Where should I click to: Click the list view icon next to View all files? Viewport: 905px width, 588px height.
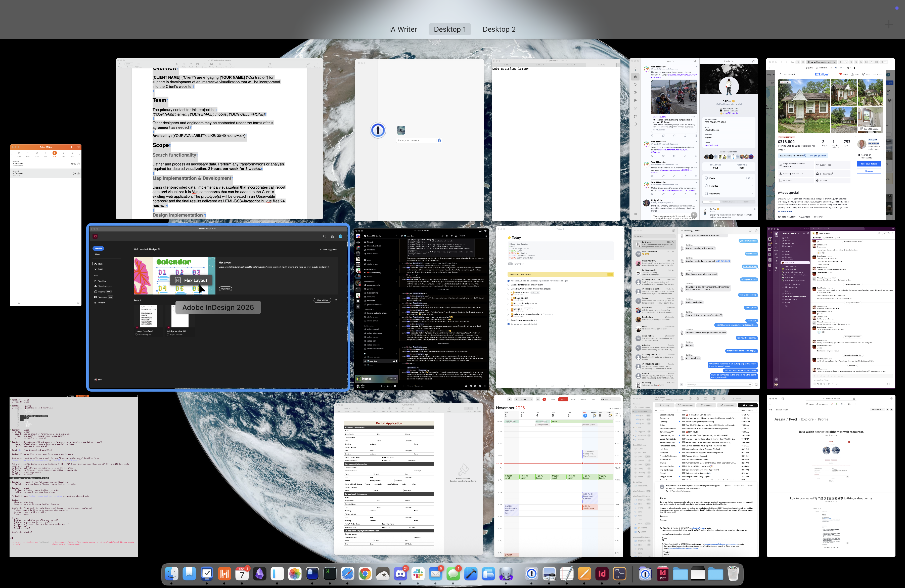pyautogui.click(x=336, y=301)
